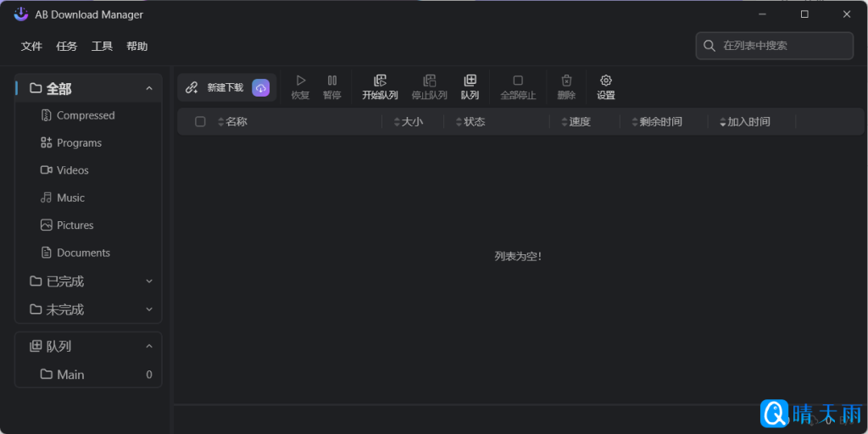Open the 工具 menu
Screen dimensions: 868x434
(102, 46)
